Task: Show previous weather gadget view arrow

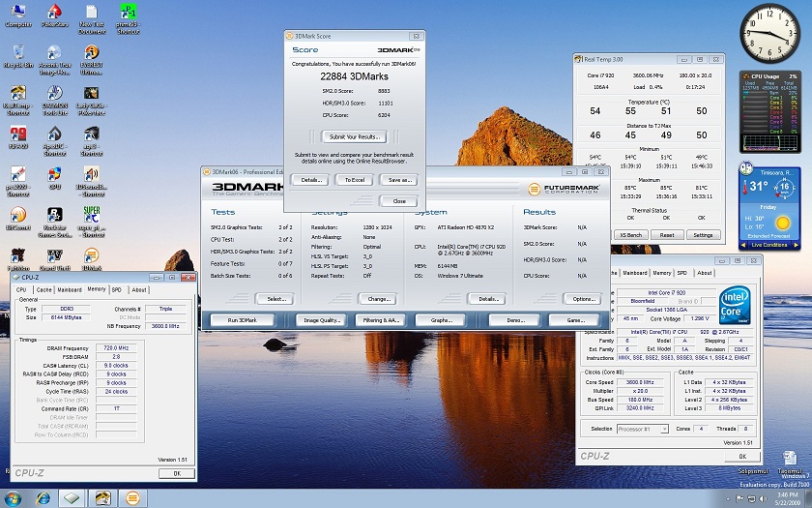Action: click(x=743, y=245)
